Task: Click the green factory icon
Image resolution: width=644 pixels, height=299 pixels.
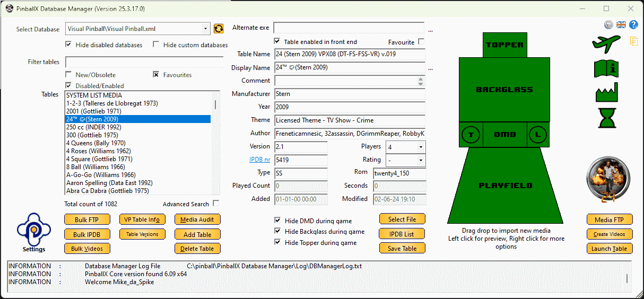Action: tap(607, 93)
